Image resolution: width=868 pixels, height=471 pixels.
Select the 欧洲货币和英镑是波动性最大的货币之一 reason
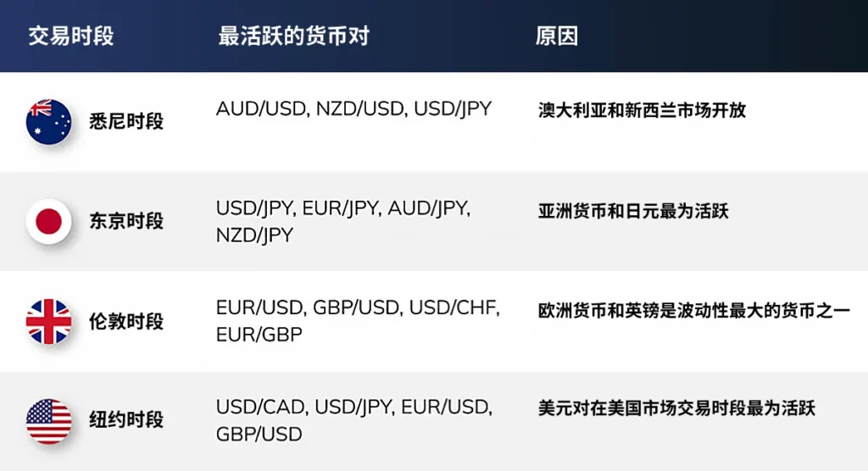click(x=693, y=311)
